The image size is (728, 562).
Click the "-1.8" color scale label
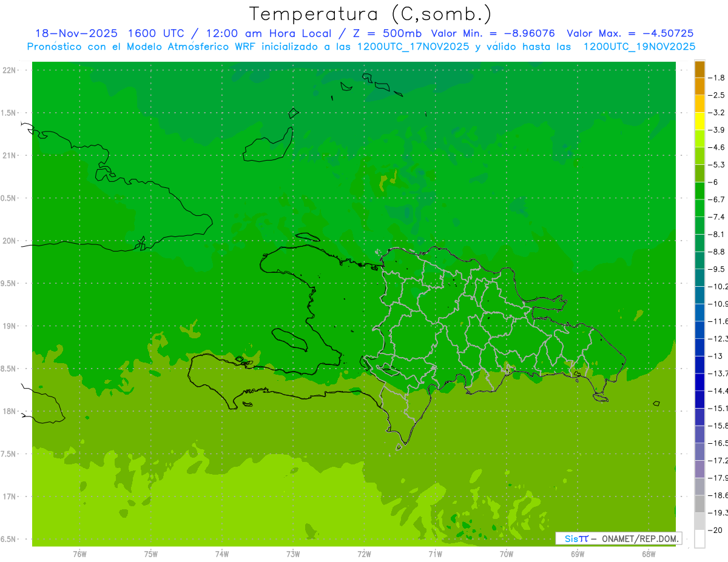click(716, 78)
